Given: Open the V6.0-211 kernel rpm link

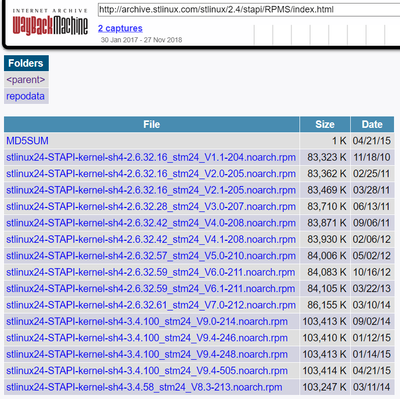Looking at the screenshot, I should (x=151, y=272).
